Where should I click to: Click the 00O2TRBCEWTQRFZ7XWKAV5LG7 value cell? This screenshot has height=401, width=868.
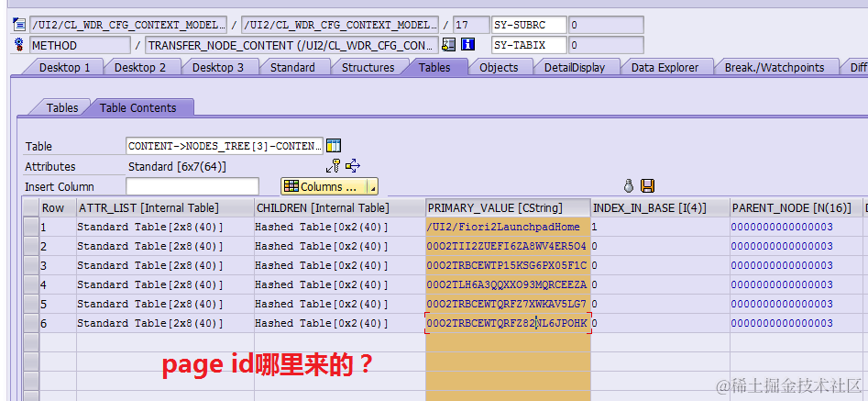(508, 304)
